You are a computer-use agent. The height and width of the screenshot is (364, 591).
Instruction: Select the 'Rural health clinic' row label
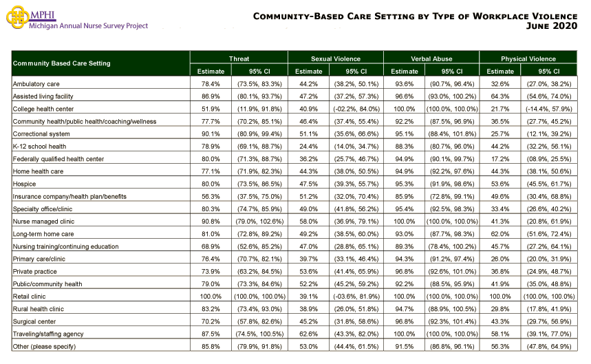click(39, 309)
